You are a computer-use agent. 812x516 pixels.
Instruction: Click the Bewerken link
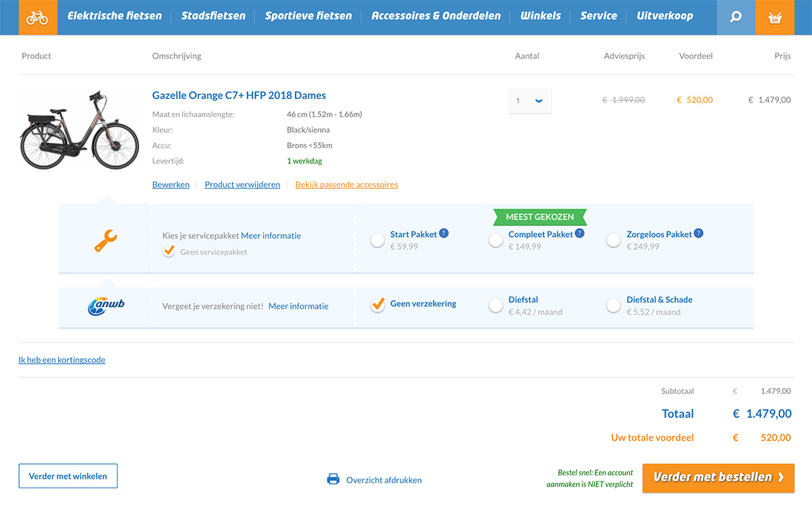[x=171, y=184]
